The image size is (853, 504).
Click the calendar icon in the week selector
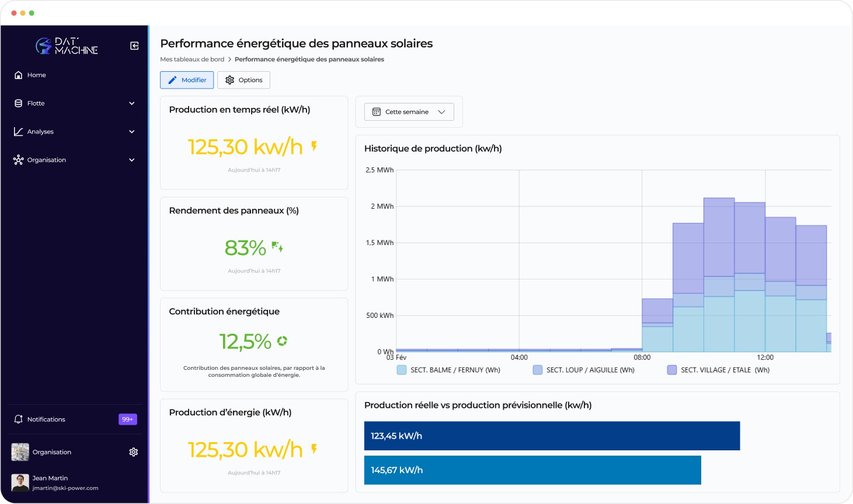pyautogui.click(x=377, y=111)
